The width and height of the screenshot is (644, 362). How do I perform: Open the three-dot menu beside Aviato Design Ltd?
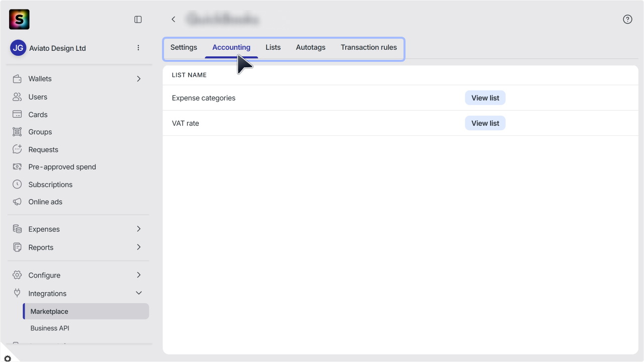click(x=138, y=48)
